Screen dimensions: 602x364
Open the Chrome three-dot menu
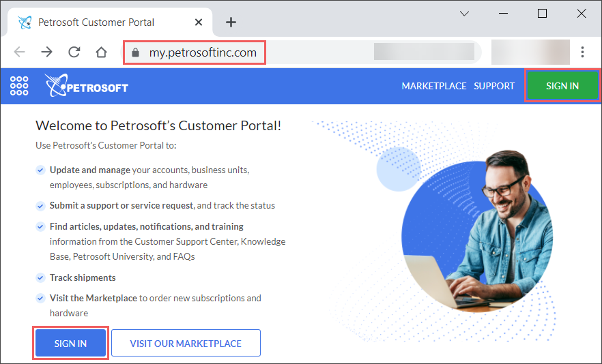coord(582,52)
